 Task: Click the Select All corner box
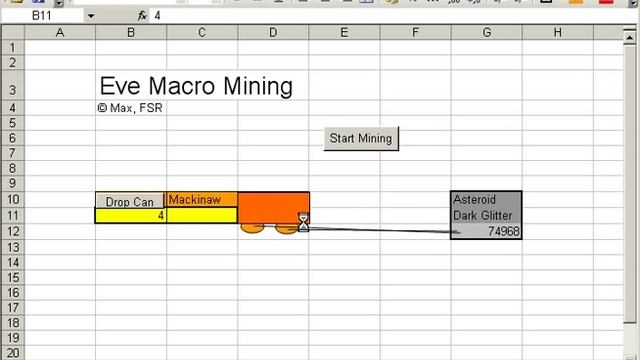tap(13, 32)
